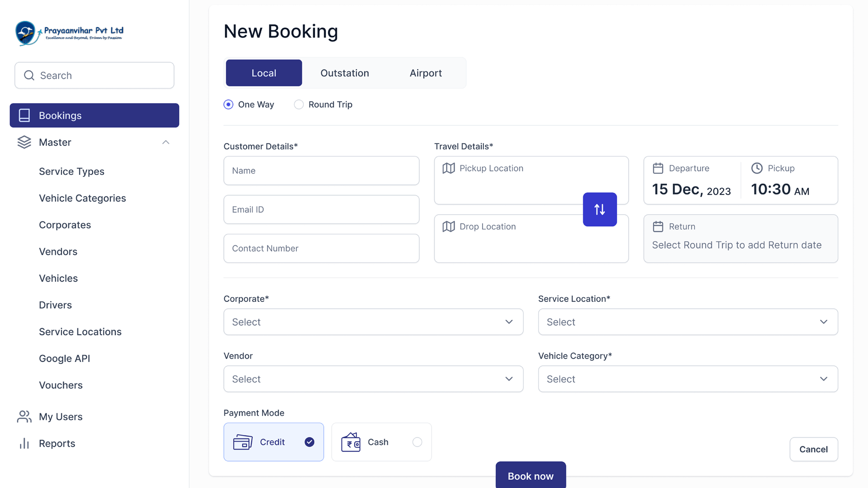The width and height of the screenshot is (868, 488).
Task: Click the search magnifier icon in the sidebar
Action: click(29, 75)
